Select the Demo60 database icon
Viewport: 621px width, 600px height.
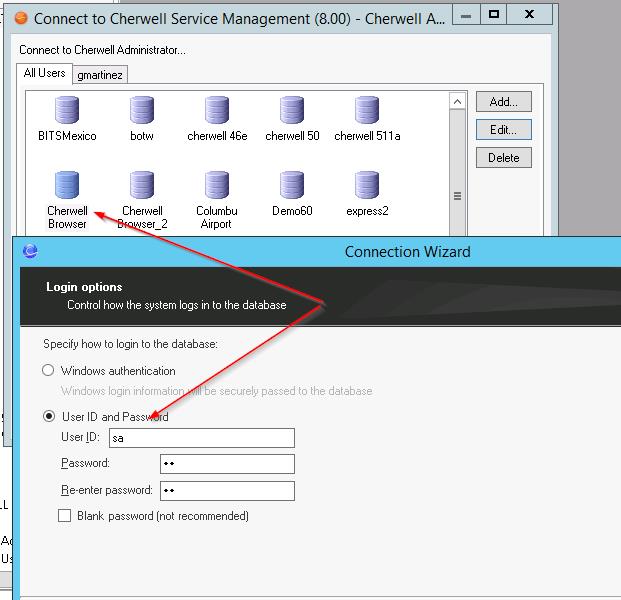point(292,186)
